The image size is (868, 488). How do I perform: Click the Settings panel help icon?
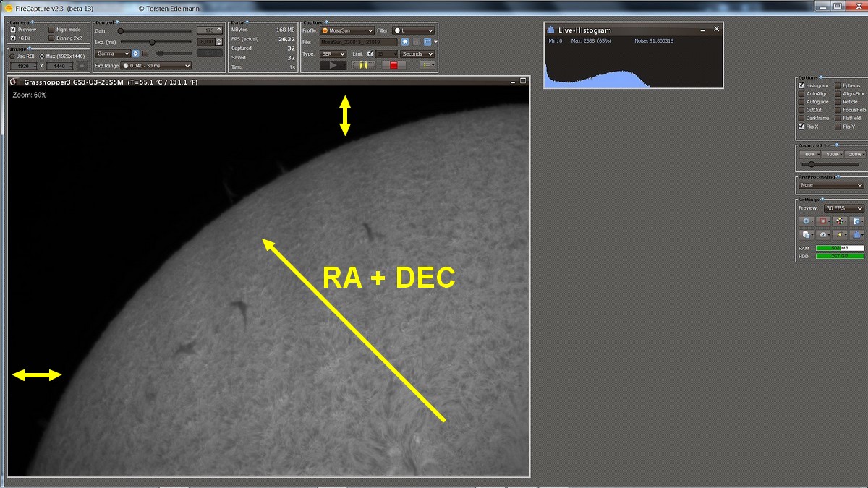(822, 200)
